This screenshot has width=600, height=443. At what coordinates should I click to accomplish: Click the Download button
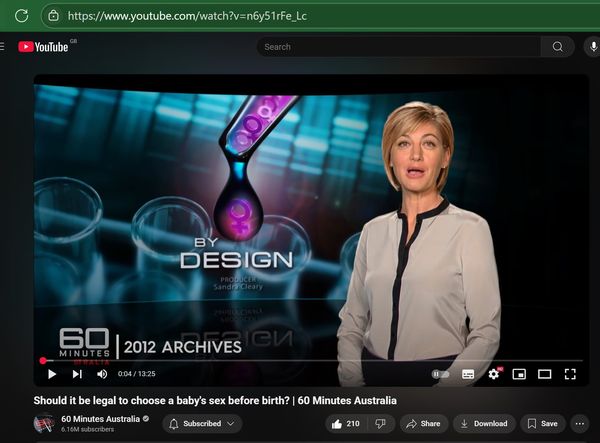coord(484,423)
